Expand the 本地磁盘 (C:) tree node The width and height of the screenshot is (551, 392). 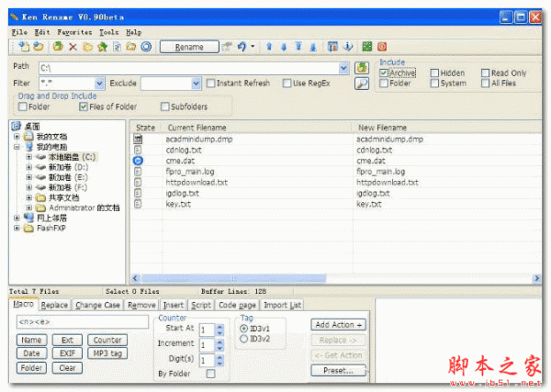pyautogui.click(x=29, y=157)
